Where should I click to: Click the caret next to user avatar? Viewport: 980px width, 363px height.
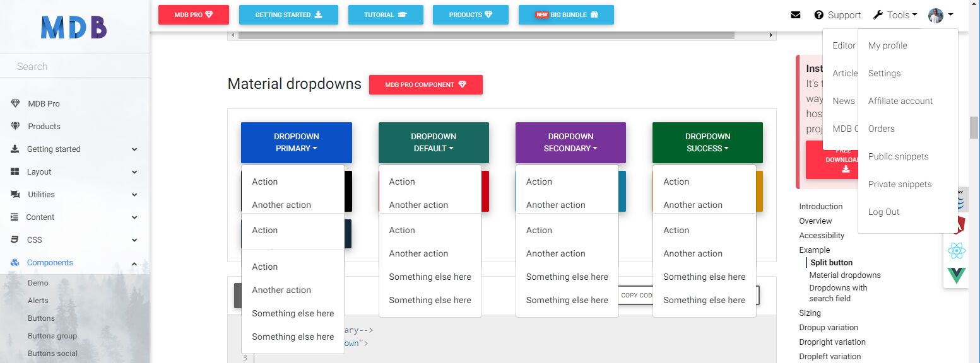(x=950, y=15)
